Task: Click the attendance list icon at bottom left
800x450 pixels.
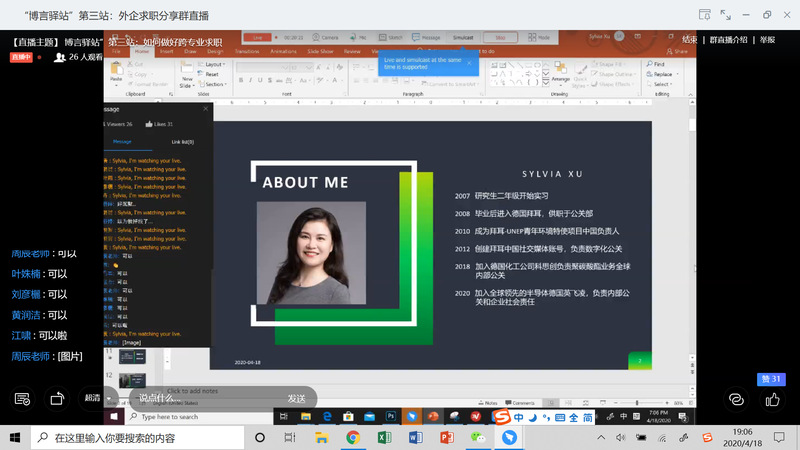Action: [22, 399]
